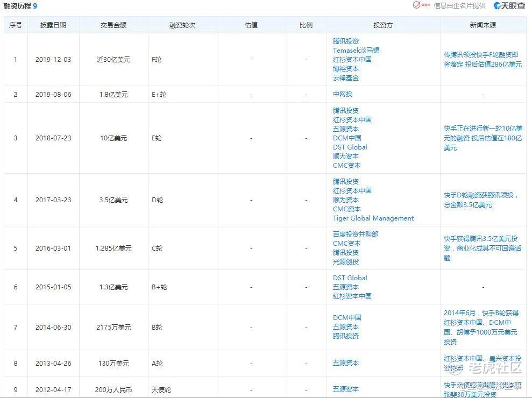Screen dimensions: 532x398
Task: Open news link 快手获得腾讯3.5亿美元投资
Action: point(483,248)
